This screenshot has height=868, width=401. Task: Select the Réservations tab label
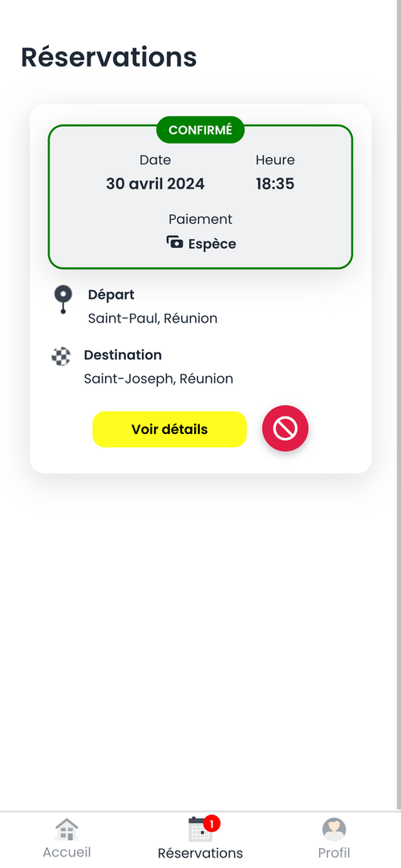(x=200, y=853)
